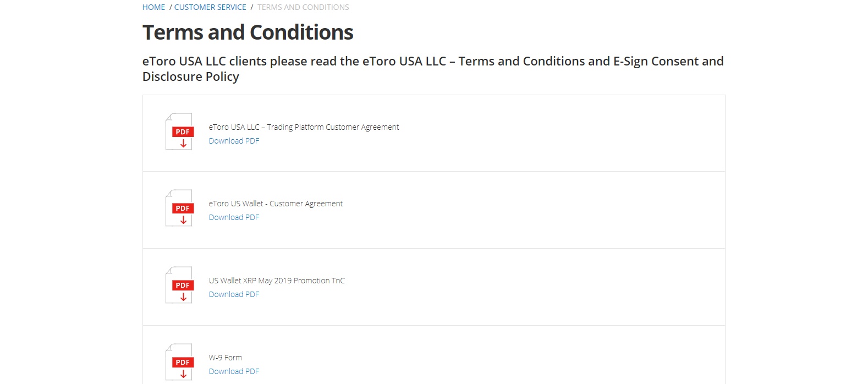868x384 pixels.
Task: Navigate to HOME via the breadcrumb
Action: coord(153,7)
